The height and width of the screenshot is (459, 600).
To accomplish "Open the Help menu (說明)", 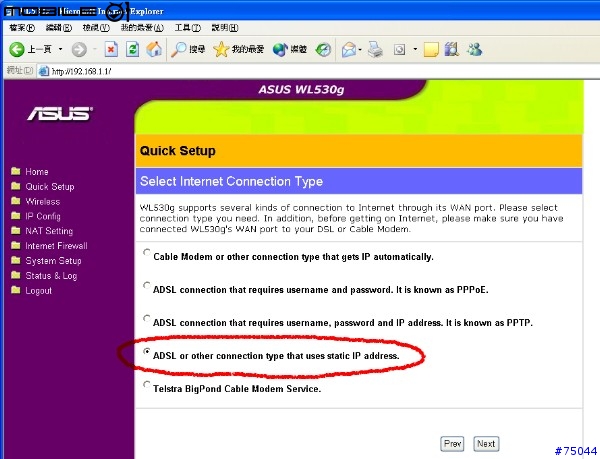I will coord(225,28).
